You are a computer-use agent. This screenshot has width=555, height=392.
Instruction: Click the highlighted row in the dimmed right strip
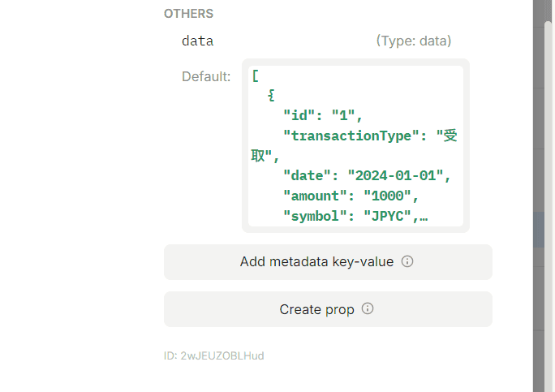(539, 230)
